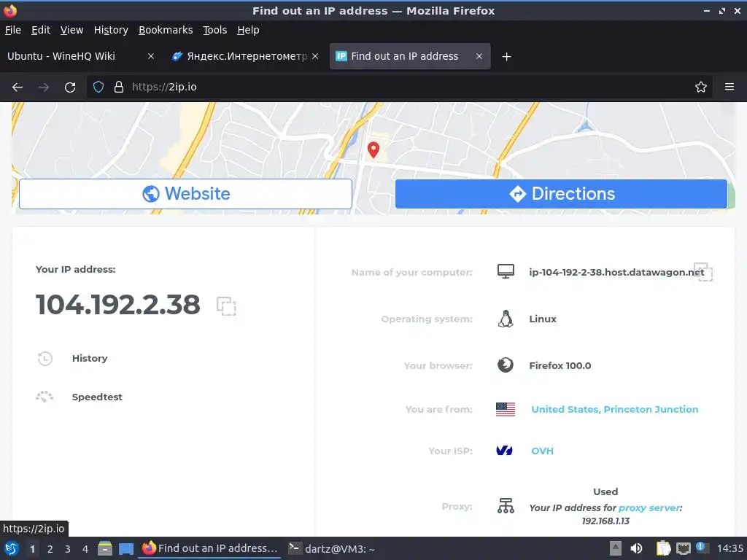Click the red map location pin

pyautogui.click(x=373, y=149)
